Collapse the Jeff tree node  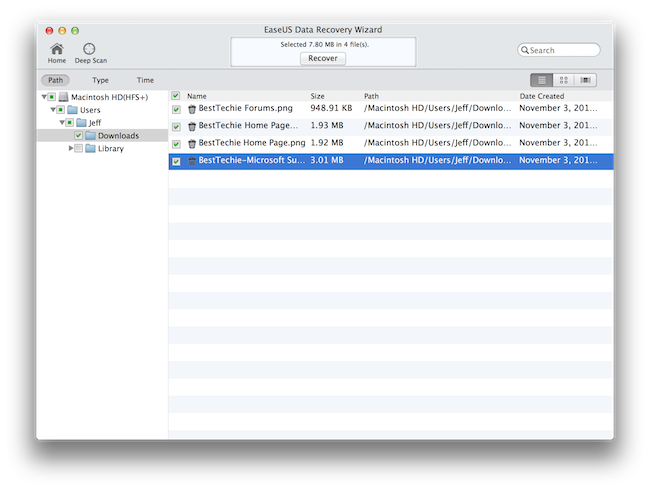(62, 123)
